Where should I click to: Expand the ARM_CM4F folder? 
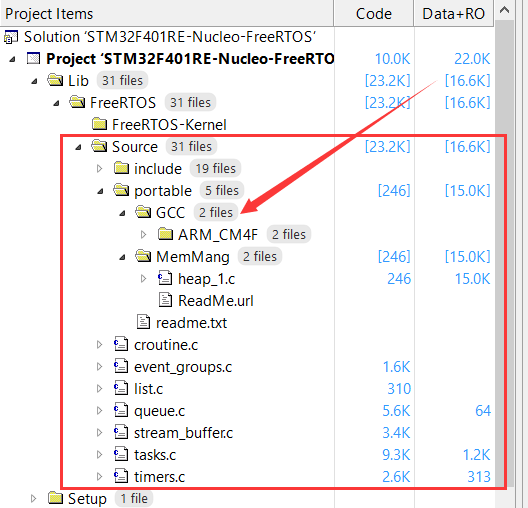point(144,234)
